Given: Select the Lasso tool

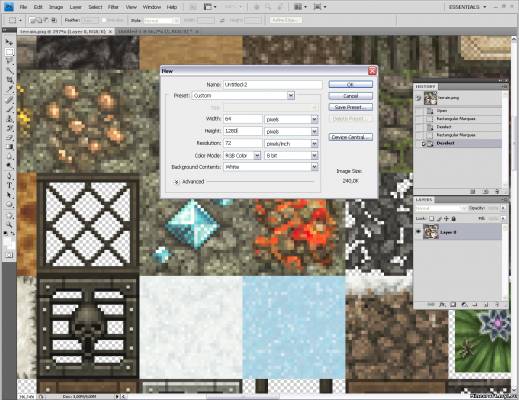Looking at the screenshot, I should coord(9,61).
